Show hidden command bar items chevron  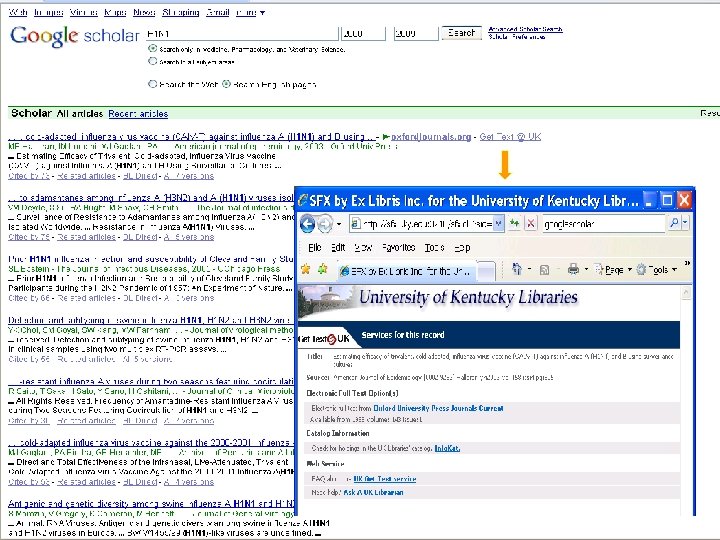(x=687, y=263)
